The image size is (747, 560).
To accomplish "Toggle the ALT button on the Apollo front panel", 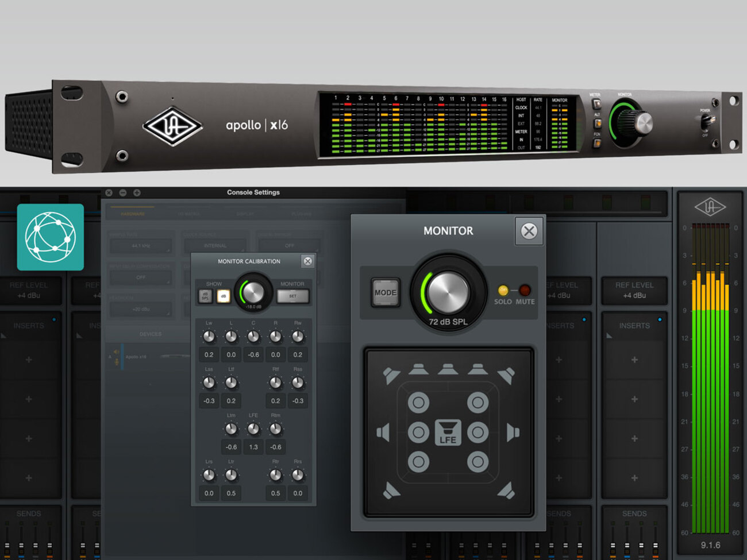I will pos(597,123).
